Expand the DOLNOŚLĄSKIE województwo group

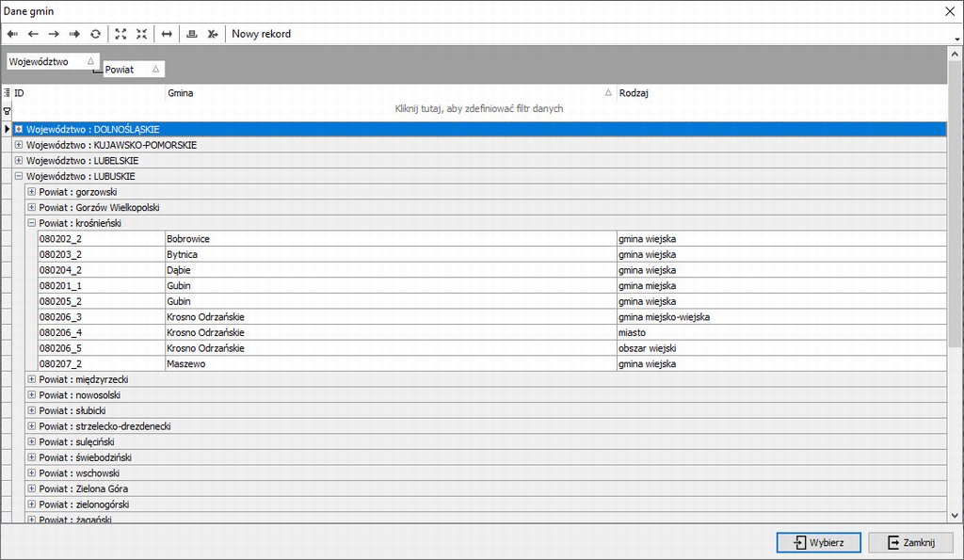point(19,129)
